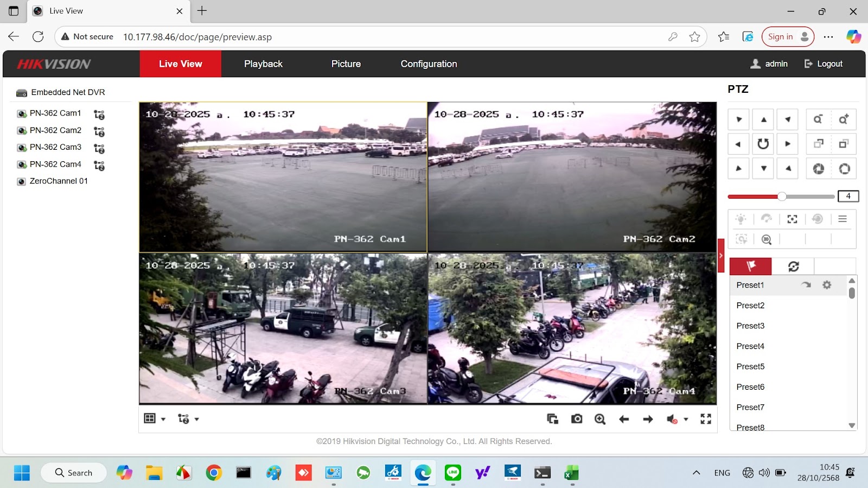868x488 pixels.
Task: Change PN-362 Cam3 stream type icon
Action: [x=99, y=148]
